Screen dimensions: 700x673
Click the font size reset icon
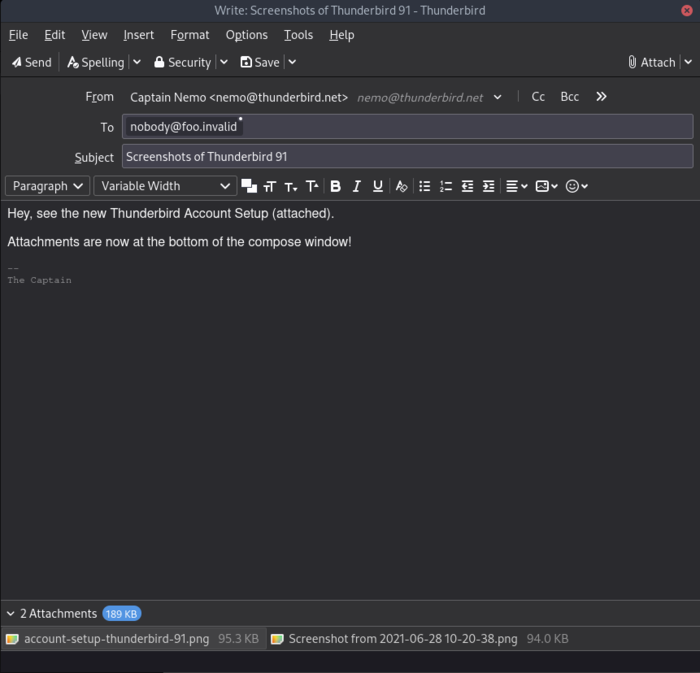[270, 186]
